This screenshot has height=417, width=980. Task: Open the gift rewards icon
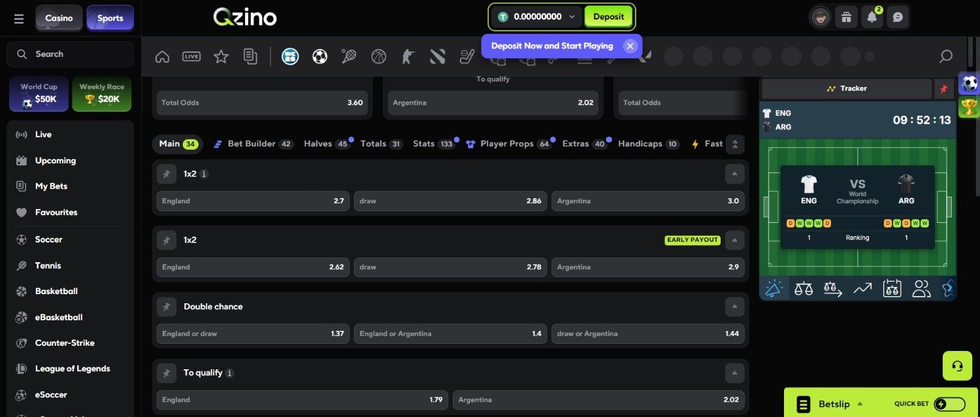[846, 17]
